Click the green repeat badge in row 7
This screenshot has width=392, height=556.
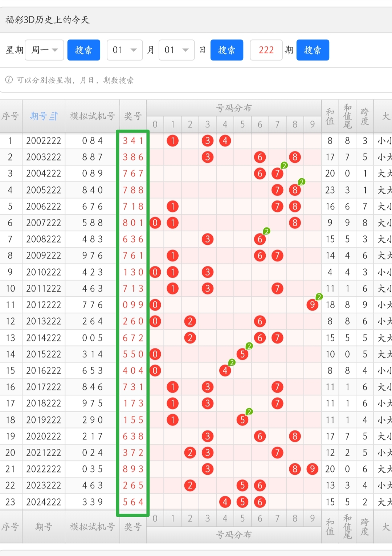[x=267, y=231]
